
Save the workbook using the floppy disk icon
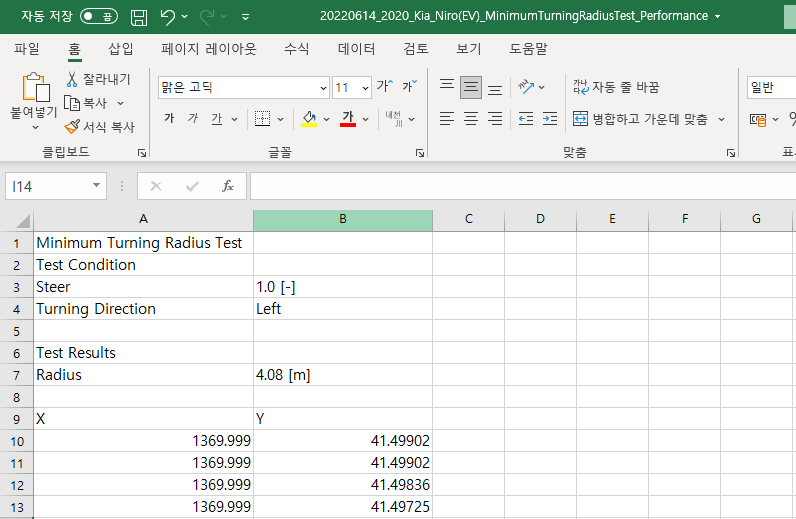pos(139,17)
